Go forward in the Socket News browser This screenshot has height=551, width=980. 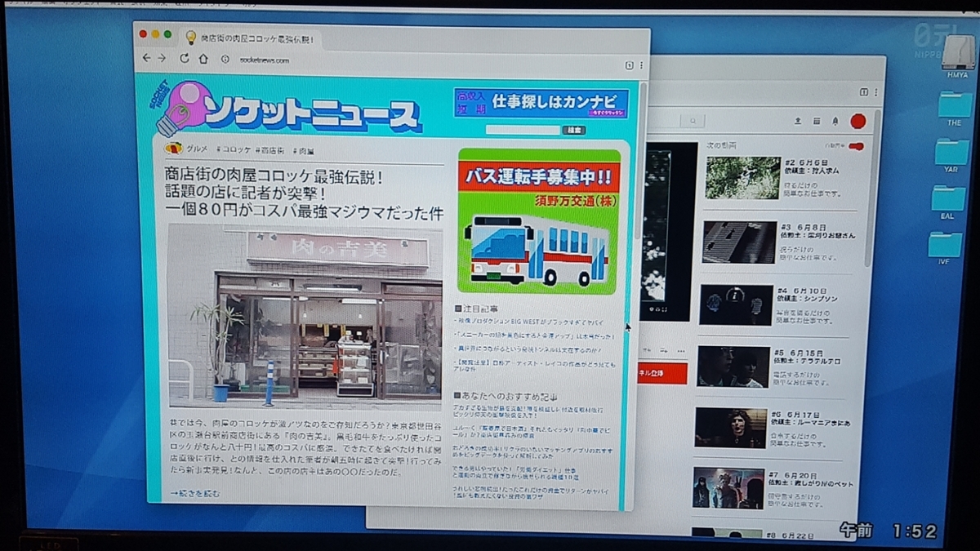[162, 59]
